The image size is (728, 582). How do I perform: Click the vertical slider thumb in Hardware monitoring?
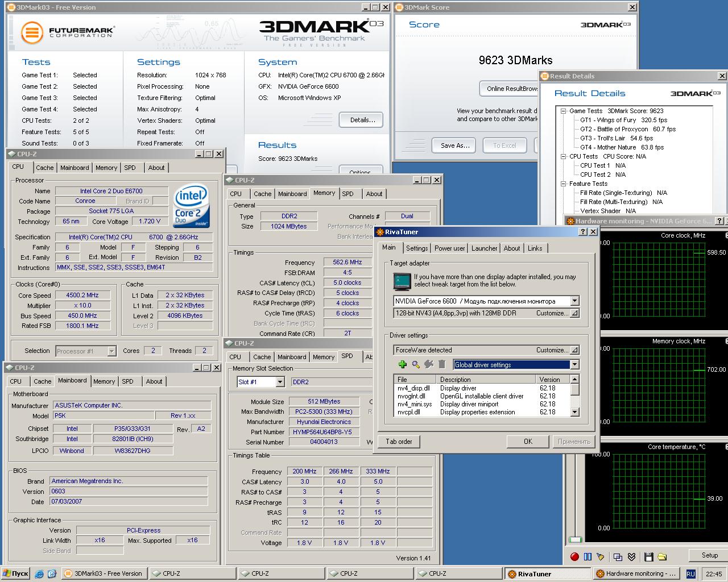pyautogui.click(x=576, y=539)
